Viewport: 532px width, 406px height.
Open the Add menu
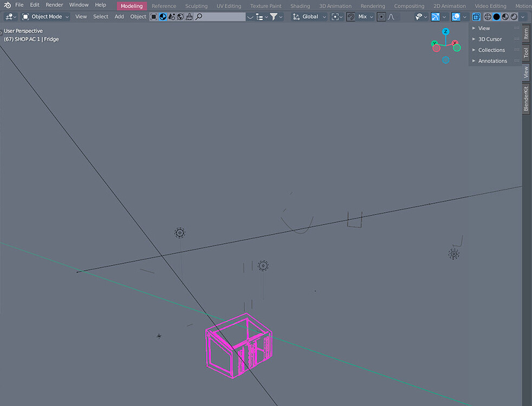[x=119, y=17]
